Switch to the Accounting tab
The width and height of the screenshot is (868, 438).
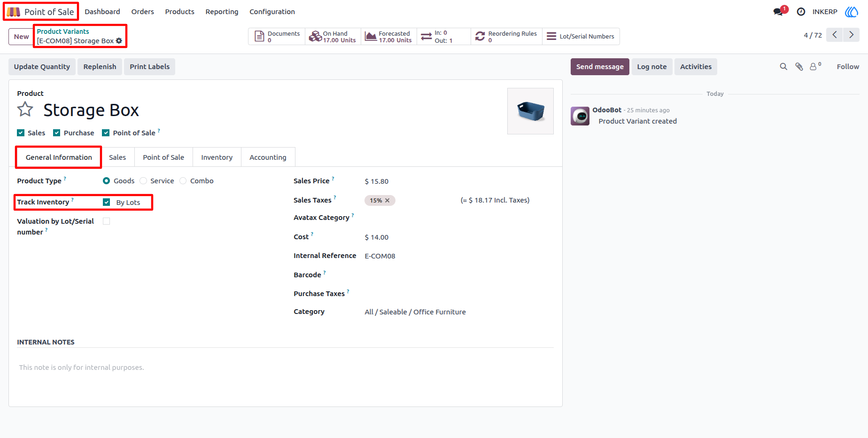click(268, 157)
